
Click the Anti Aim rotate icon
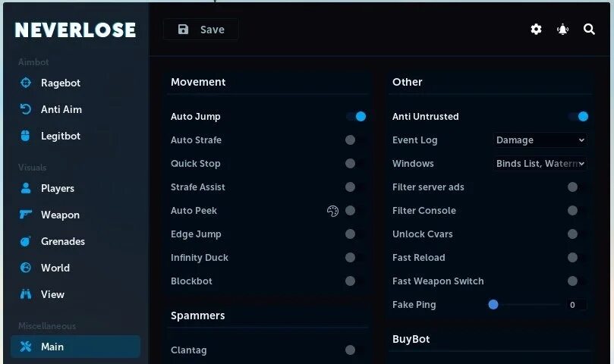[x=26, y=109]
